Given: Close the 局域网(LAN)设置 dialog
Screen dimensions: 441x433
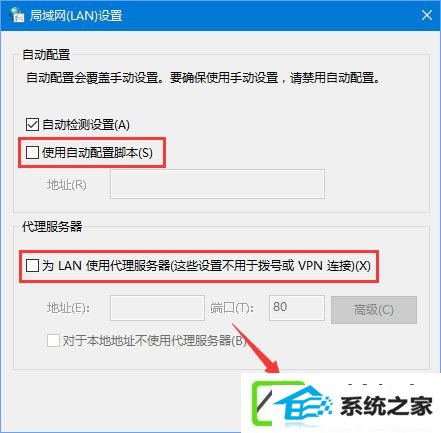Looking at the screenshot, I should click(x=427, y=15).
